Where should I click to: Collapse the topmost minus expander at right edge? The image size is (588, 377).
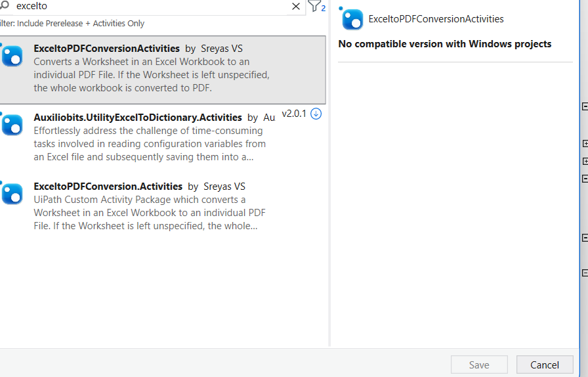click(x=585, y=106)
